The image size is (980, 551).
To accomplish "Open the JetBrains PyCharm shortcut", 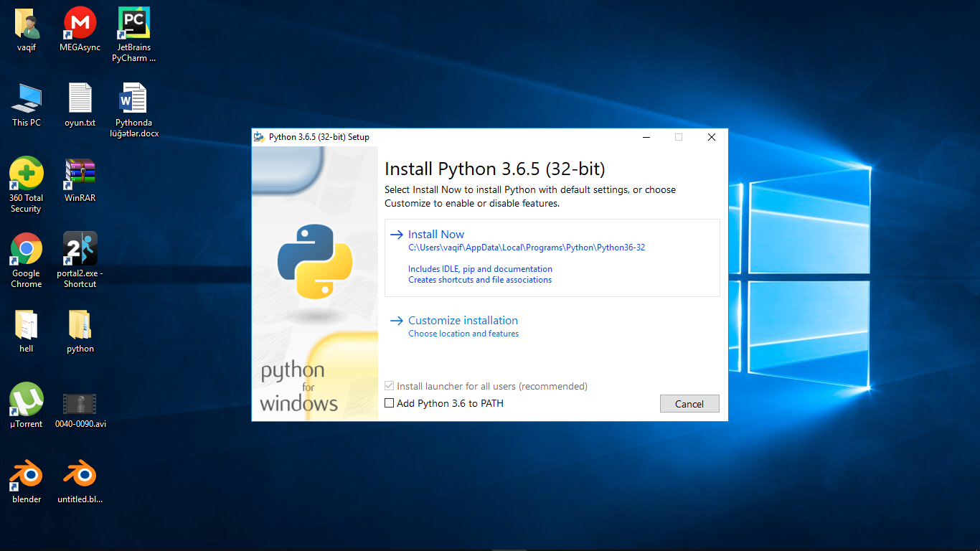I will 133,22.
